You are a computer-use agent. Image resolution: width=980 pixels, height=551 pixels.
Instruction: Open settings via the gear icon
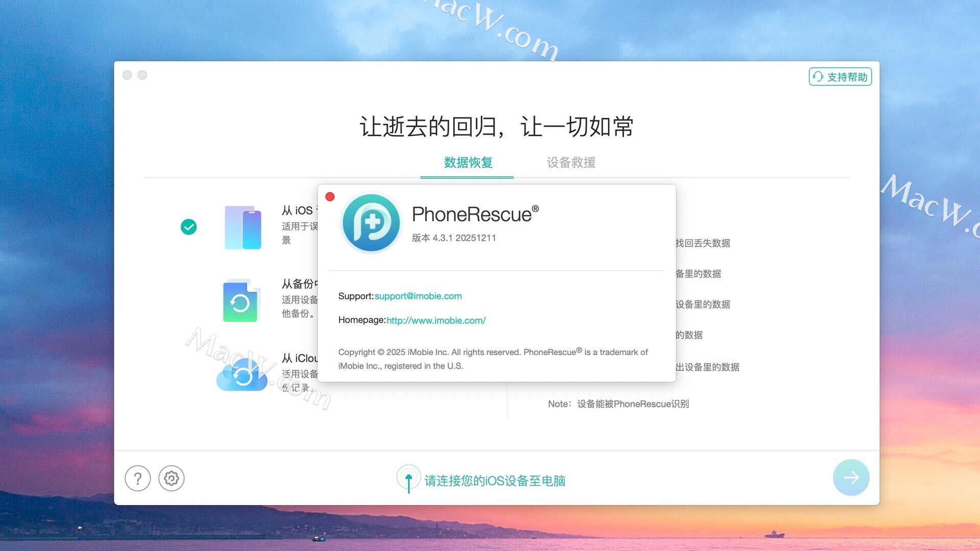point(171,479)
